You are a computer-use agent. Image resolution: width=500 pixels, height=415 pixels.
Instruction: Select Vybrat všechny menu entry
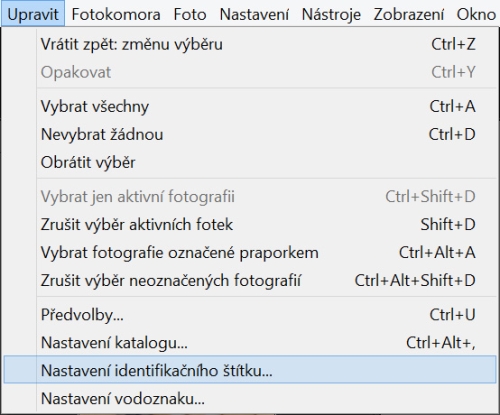coord(250,107)
